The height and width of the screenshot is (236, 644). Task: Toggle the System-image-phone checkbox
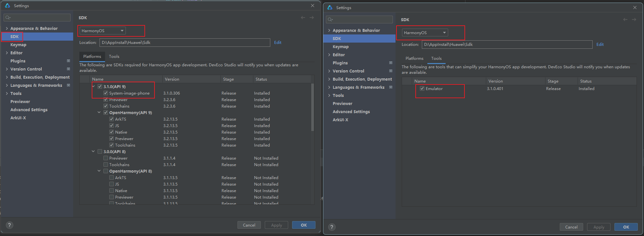[x=106, y=93]
